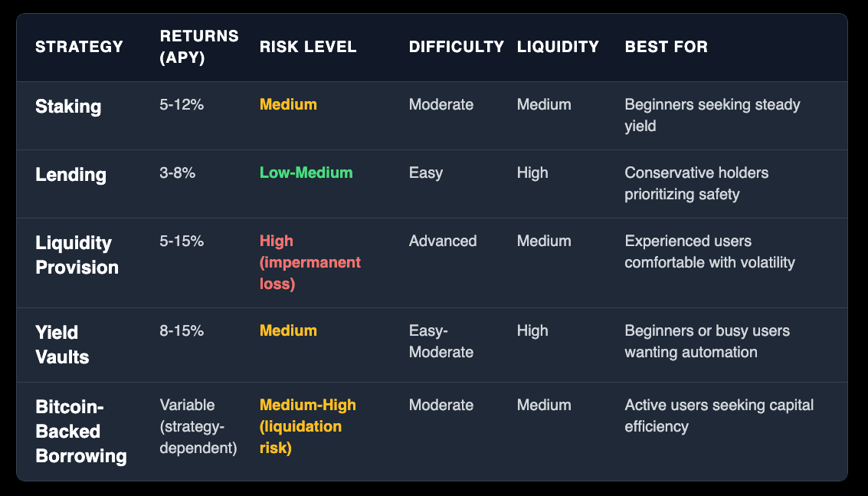Click the Lending strategy name
The height and width of the screenshot is (496, 868).
[70, 175]
